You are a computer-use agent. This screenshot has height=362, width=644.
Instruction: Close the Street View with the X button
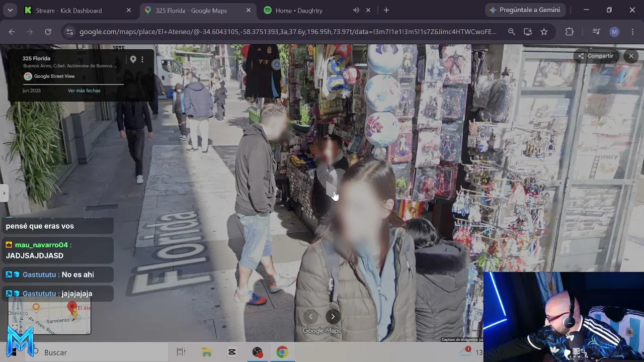click(631, 56)
